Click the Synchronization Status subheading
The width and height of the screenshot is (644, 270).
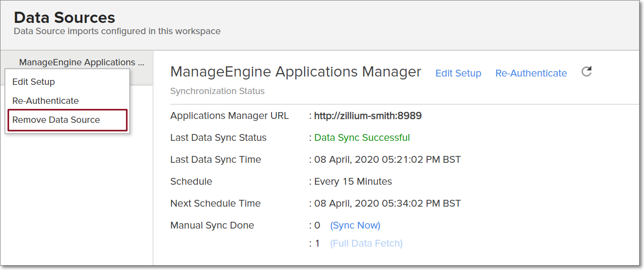point(217,91)
